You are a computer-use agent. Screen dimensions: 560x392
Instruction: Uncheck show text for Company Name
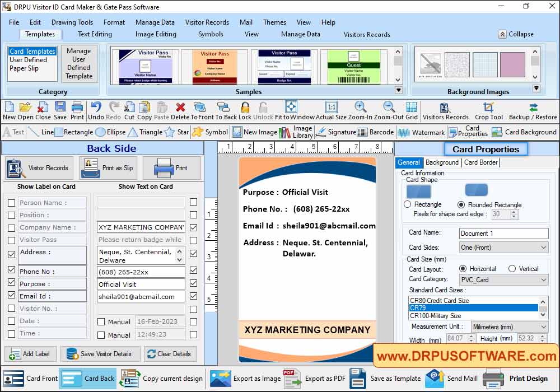[x=194, y=227]
